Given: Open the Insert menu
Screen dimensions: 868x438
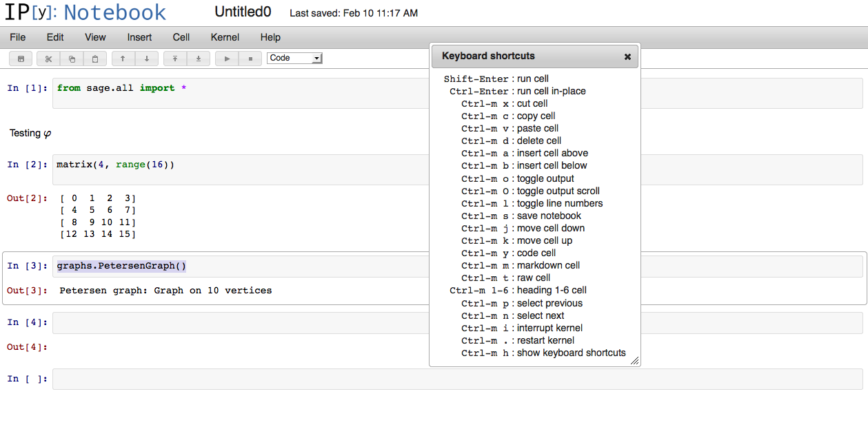Looking at the screenshot, I should click(x=140, y=37).
